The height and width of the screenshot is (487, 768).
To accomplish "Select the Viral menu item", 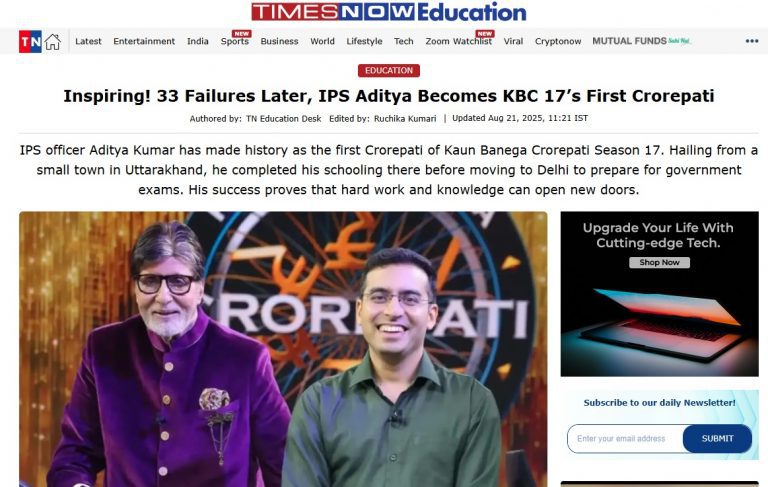I will pyautogui.click(x=513, y=42).
